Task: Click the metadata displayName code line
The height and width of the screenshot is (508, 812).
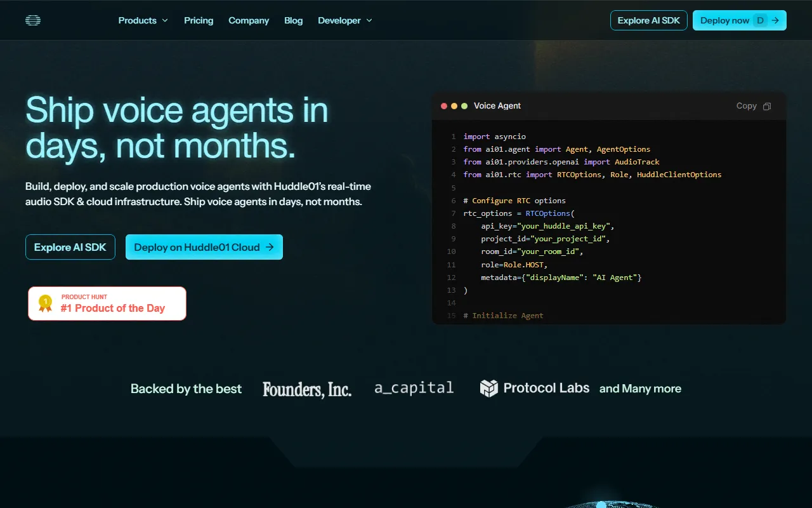Action: point(561,277)
